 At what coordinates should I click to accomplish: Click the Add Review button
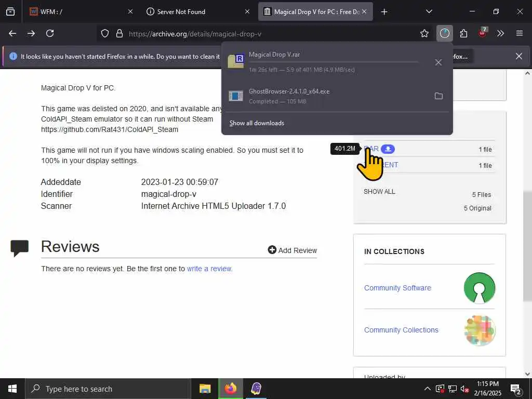tap(292, 250)
